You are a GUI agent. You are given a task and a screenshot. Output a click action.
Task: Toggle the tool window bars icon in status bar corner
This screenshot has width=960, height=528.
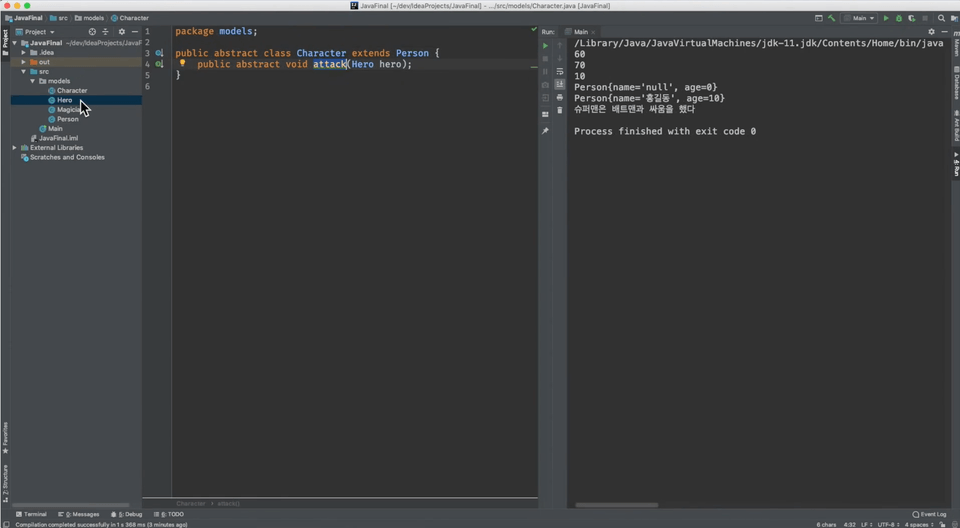coord(5,524)
